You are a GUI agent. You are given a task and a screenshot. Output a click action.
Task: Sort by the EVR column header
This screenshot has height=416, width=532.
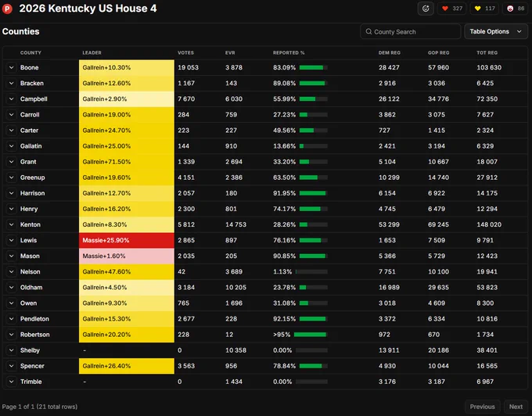(230, 53)
